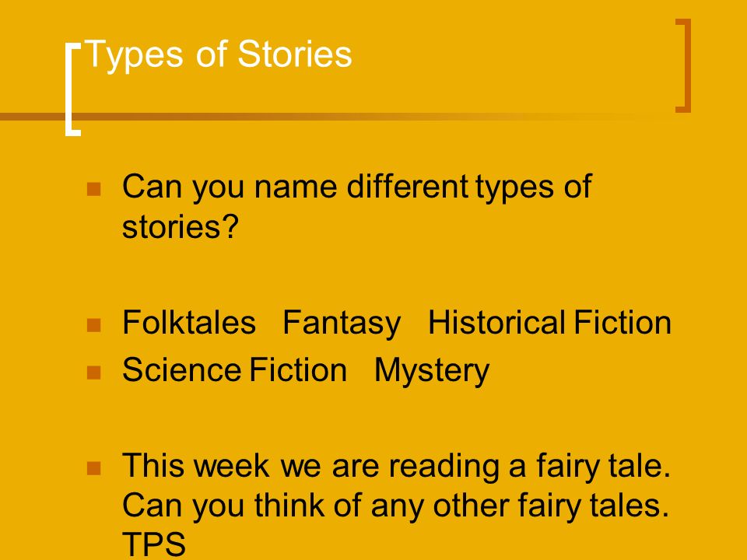Click the bullet before "Can you name"
747x560 pixels.
(x=94, y=189)
